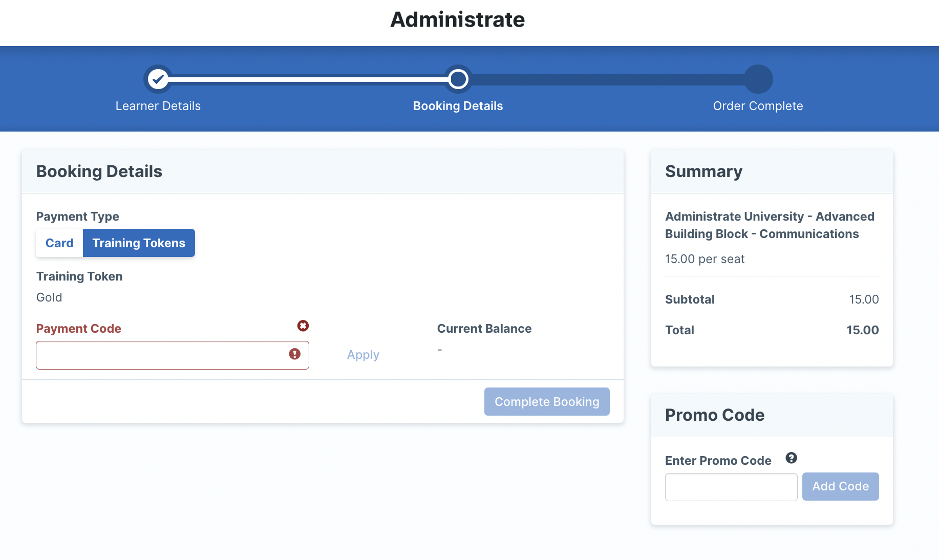Click the help question mark next to Enter Promo Code

(x=792, y=458)
